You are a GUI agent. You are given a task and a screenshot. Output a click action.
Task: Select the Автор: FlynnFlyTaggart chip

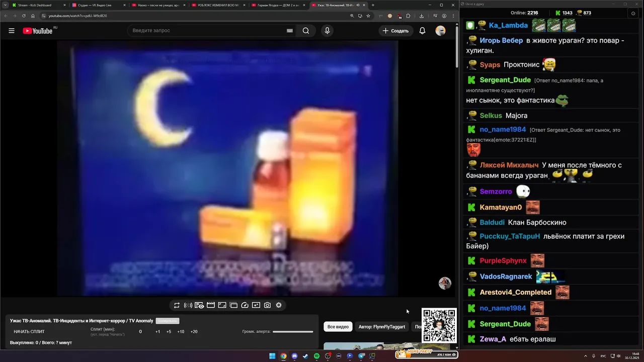coord(382,327)
